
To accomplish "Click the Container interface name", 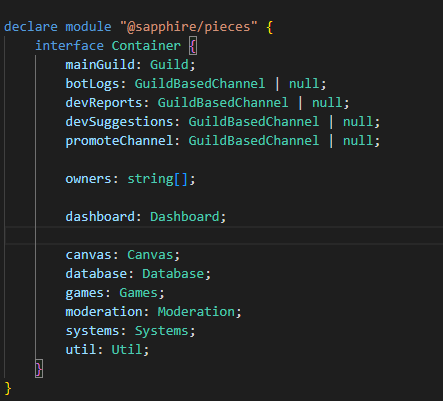I will click(x=146, y=46).
